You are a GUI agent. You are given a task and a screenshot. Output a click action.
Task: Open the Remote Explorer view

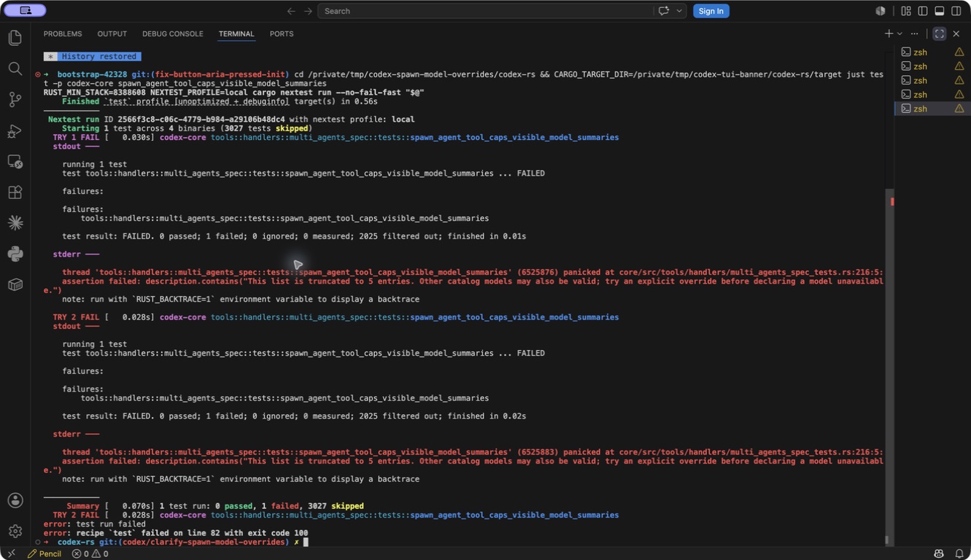15,162
